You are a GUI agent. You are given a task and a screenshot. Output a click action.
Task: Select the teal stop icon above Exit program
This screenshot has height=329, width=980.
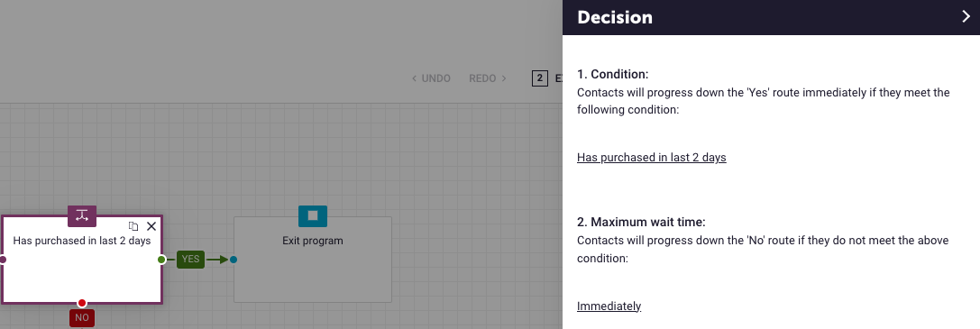coord(313,216)
